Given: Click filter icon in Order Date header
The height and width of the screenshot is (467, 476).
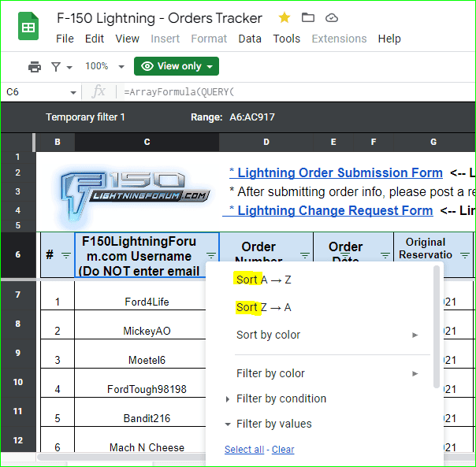Looking at the screenshot, I should click(385, 255).
